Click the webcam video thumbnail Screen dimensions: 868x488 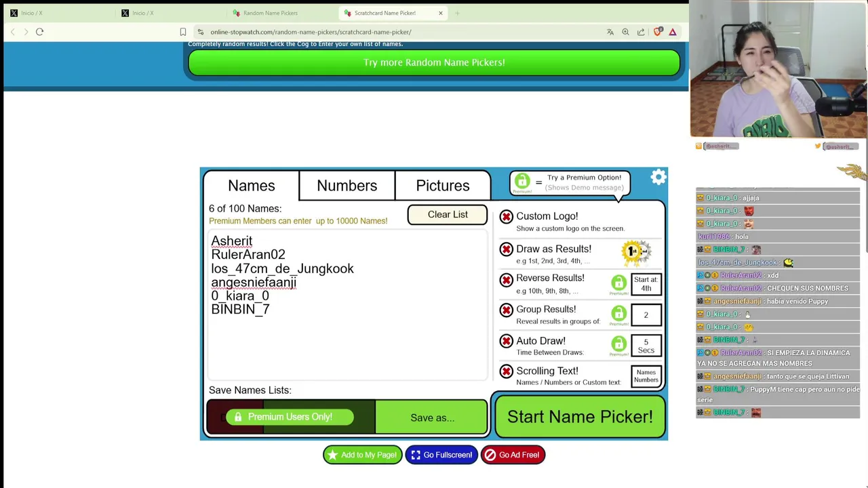coord(778,69)
